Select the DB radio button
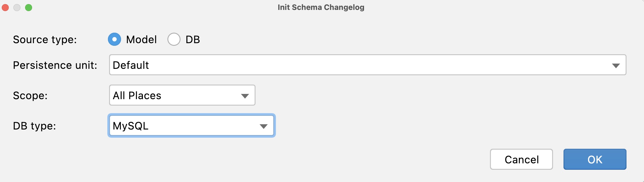The image size is (644, 182). click(x=174, y=40)
